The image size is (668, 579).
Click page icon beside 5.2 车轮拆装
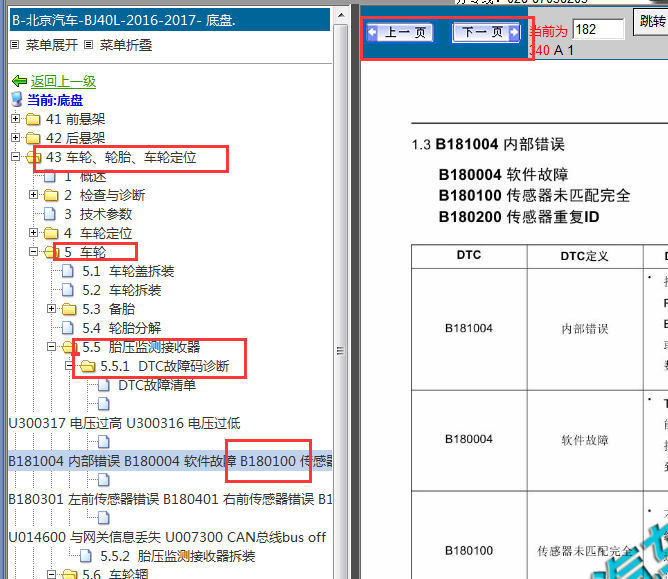pyautogui.click(x=68, y=290)
